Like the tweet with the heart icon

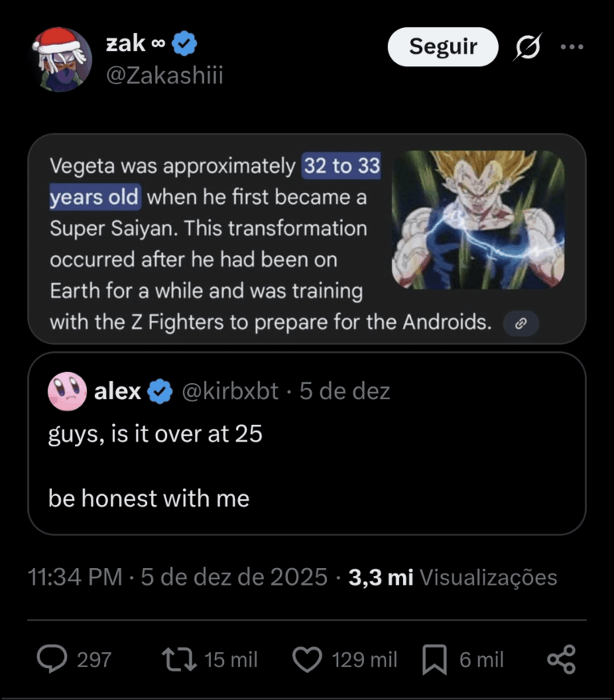coord(306,659)
